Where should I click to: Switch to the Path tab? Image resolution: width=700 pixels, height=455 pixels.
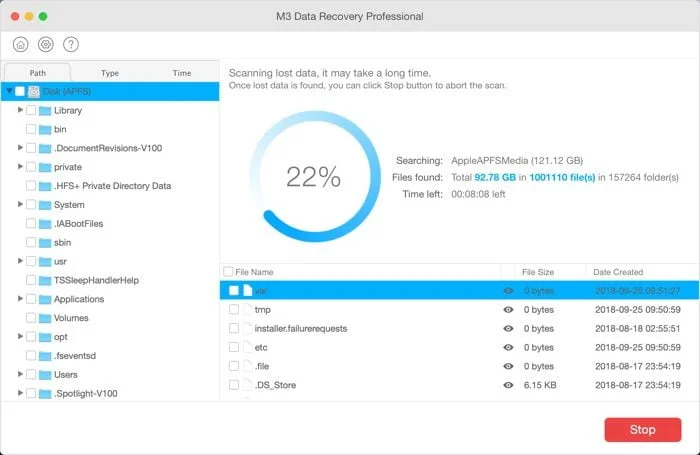[38, 73]
